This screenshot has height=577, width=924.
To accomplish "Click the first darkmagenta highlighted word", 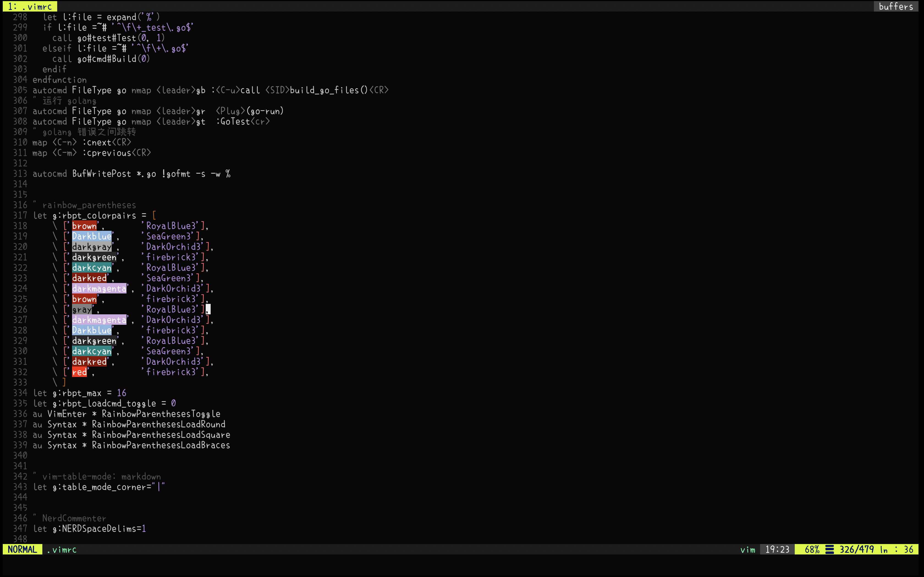I will coord(99,288).
